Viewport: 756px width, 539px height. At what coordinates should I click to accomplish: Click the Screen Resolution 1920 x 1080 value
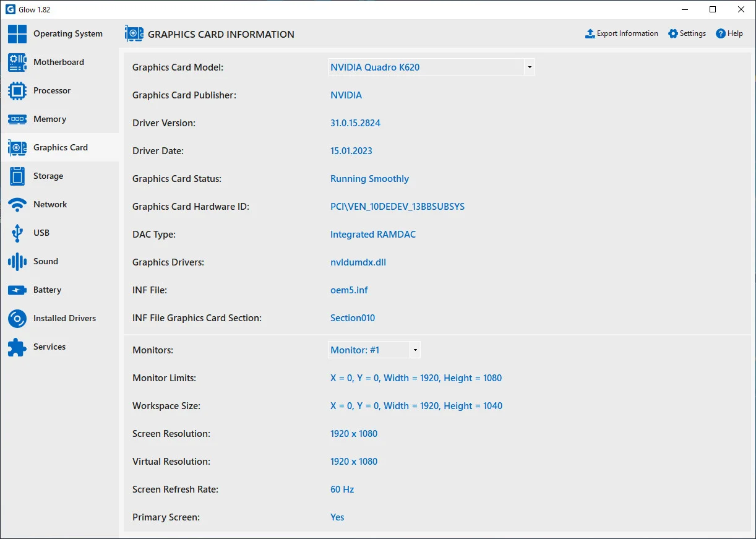point(354,434)
